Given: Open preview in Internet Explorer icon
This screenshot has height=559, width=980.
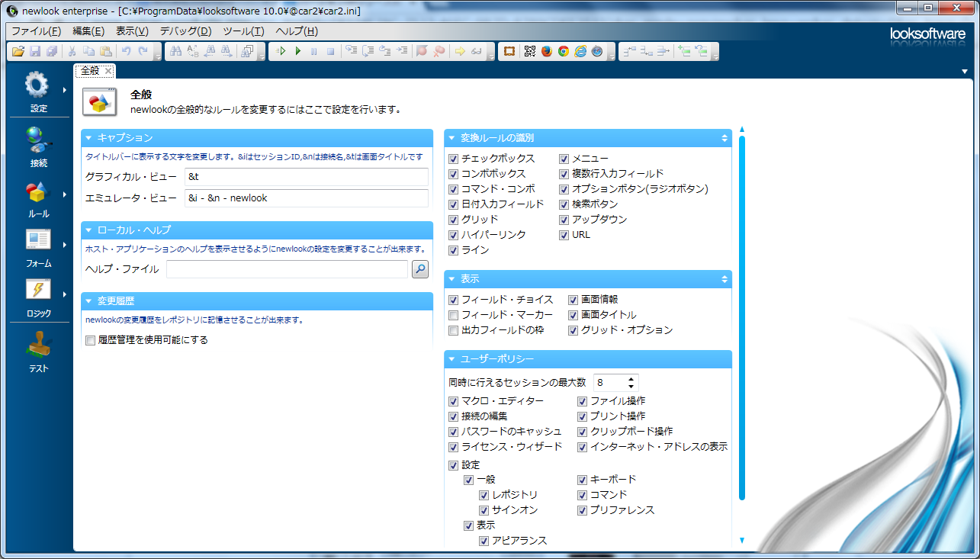Looking at the screenshot, I should (580, 51).
